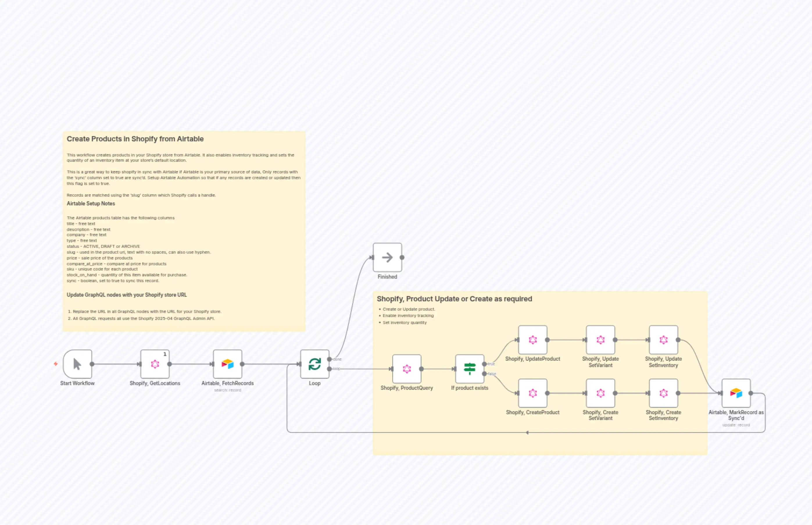Image resolution: width=812 pixels, height=525 pixels.
Task: Click the 'done' output port on Loop
Action: (330, 359)
